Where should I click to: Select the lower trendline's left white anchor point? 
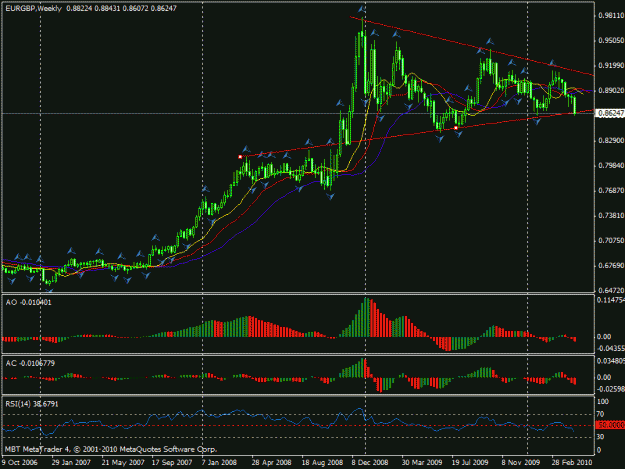(240, 157)
